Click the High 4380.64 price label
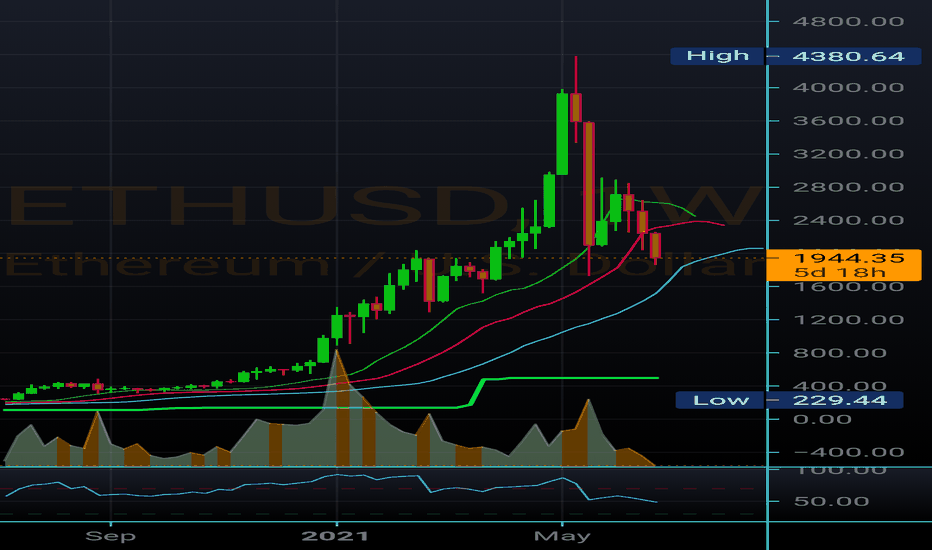This screenshot has width=932, height=550. (x=796, y=56)
